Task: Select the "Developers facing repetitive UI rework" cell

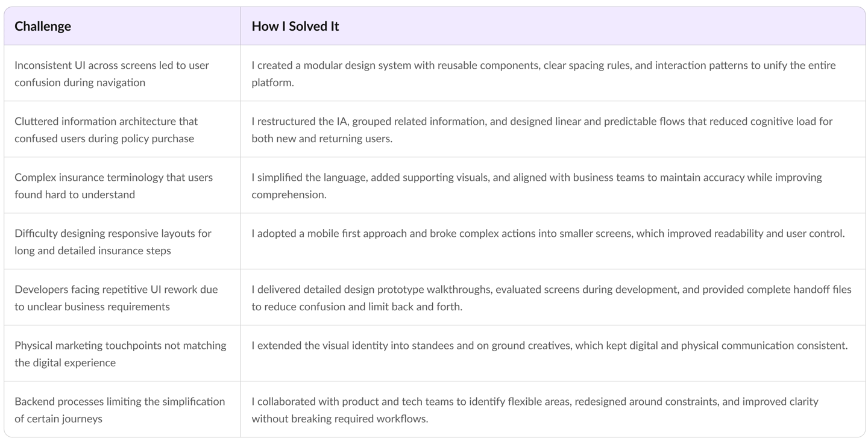Action: pos(116,290)
